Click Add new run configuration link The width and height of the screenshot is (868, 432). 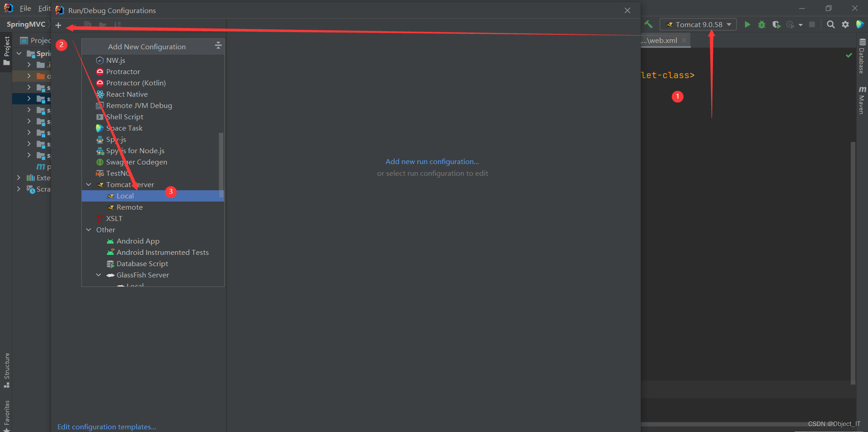432,162
